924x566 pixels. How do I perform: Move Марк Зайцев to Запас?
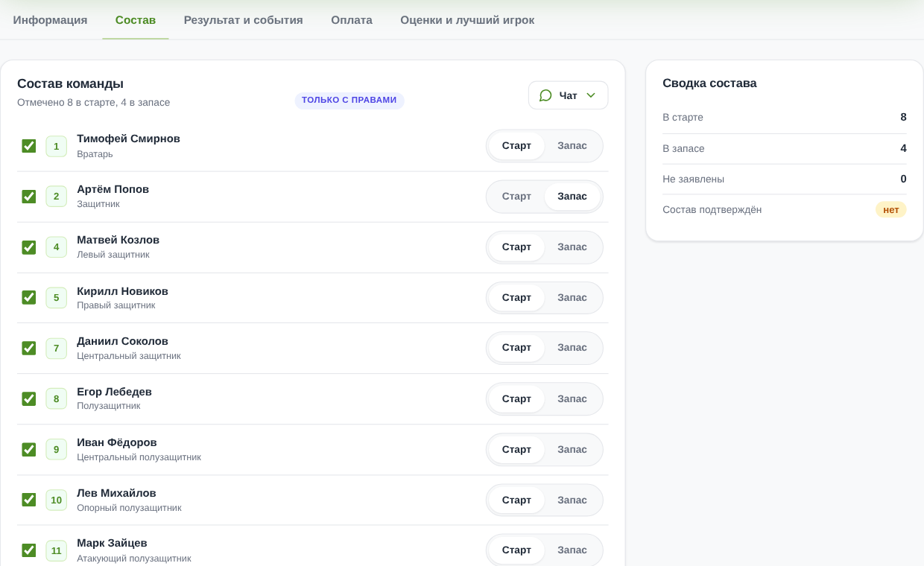pos(572,550)
